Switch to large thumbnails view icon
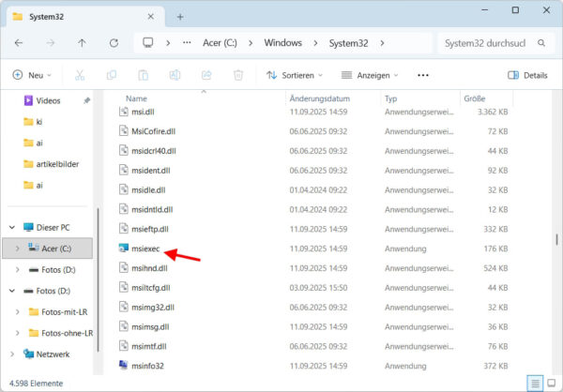Image resolution: width=563 pixels, height=392 pixels. coord(551,384)
